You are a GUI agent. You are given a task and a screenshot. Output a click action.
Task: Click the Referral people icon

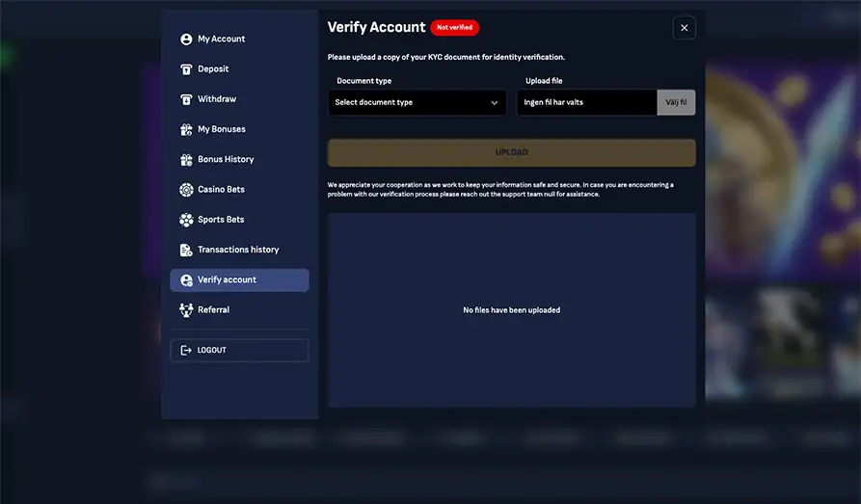click(x=186, y=310)
